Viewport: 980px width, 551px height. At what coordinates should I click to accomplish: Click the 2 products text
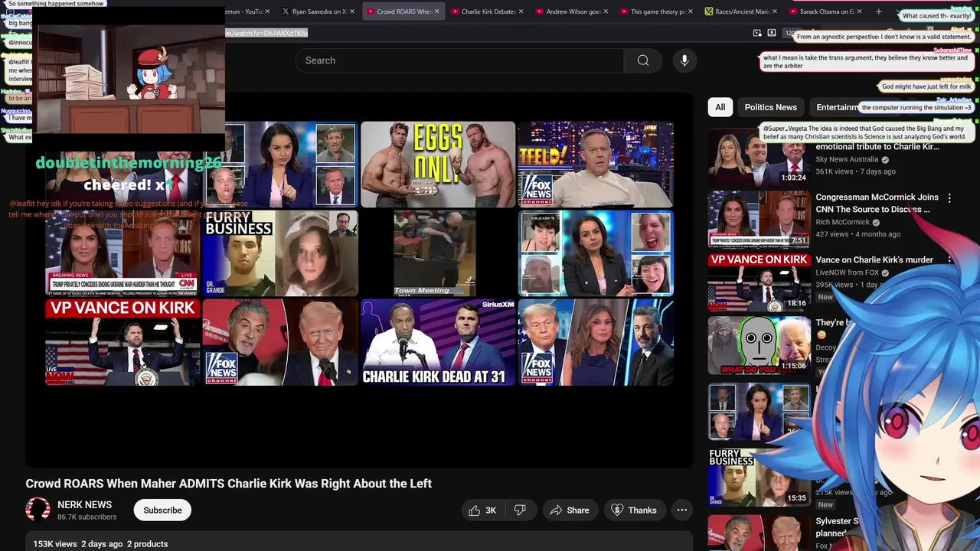(147, 544)
